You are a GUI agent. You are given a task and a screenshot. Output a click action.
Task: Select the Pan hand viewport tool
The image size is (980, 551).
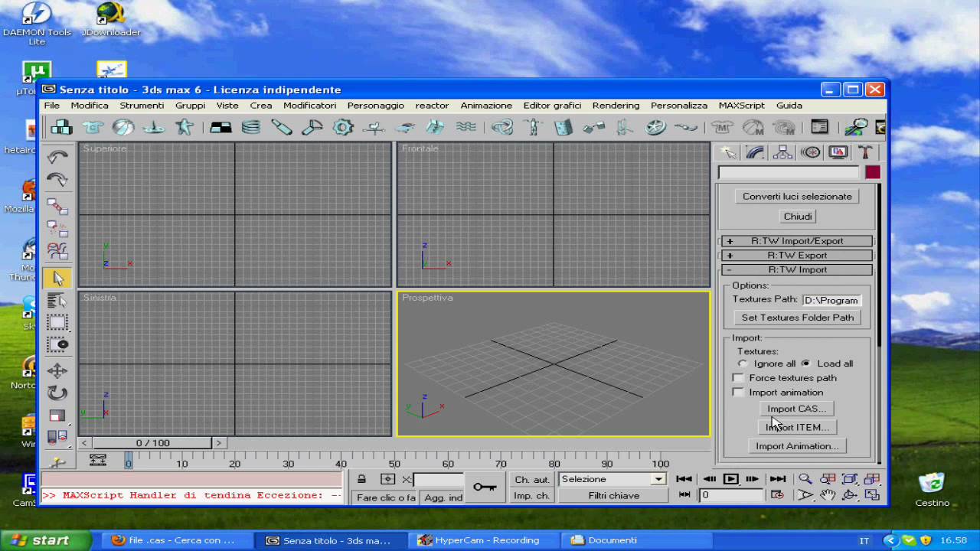(828, 495)
